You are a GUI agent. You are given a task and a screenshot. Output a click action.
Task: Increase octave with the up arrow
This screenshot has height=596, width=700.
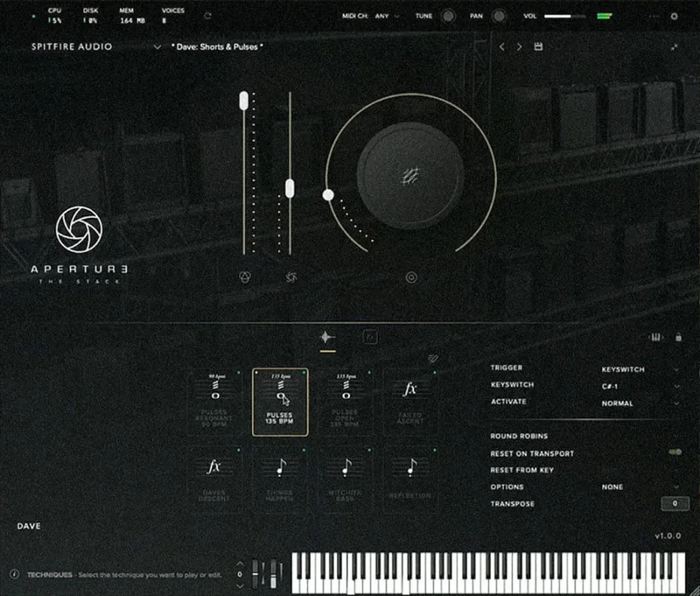(x=240, y=564)
